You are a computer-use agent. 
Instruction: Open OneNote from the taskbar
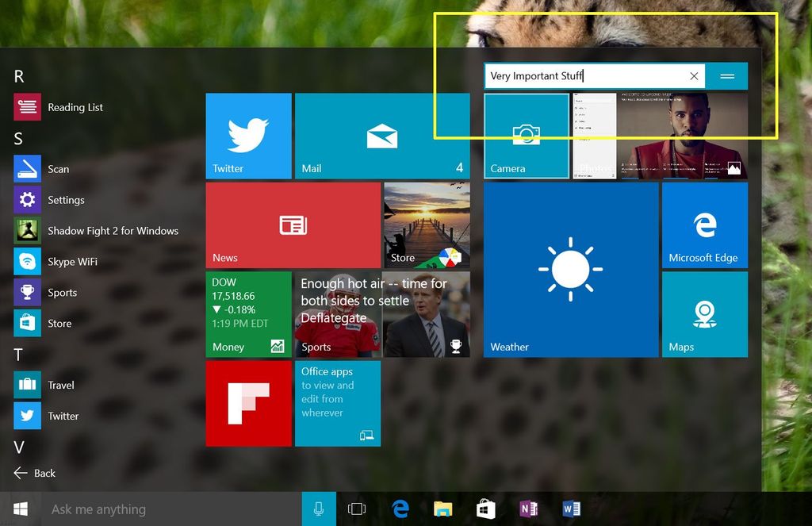tap(528, 509)
